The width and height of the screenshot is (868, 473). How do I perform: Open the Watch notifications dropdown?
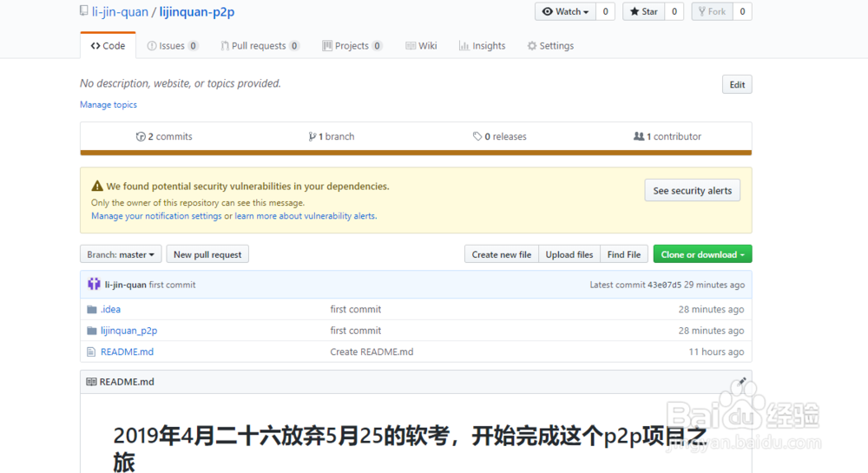tap(565, 11)
